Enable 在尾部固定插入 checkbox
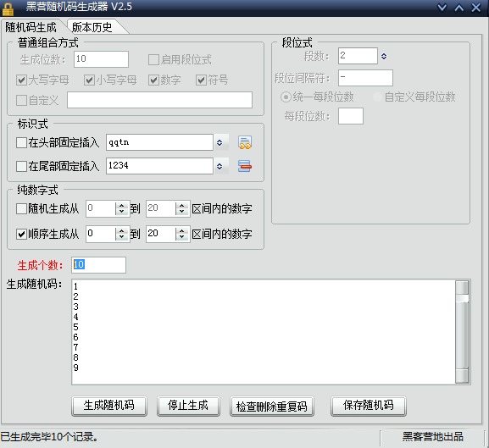Screen dimensions: 489x448 [x=21, y=166]
